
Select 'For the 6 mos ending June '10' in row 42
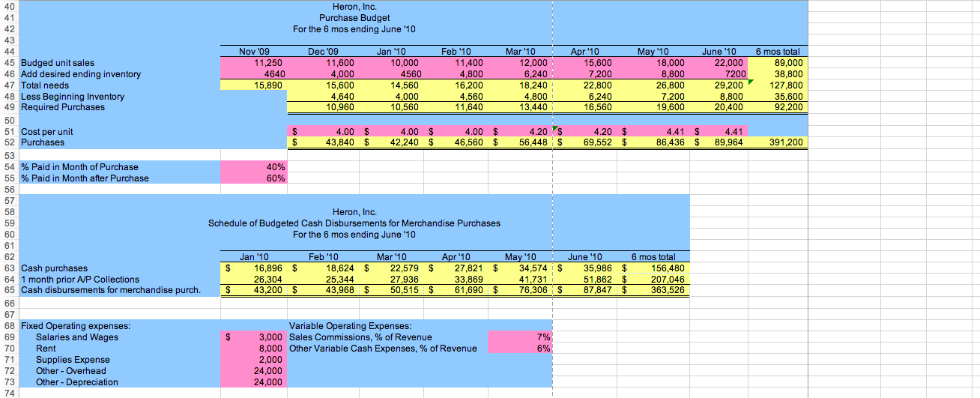pyautogui.click(x=354, y=28)
